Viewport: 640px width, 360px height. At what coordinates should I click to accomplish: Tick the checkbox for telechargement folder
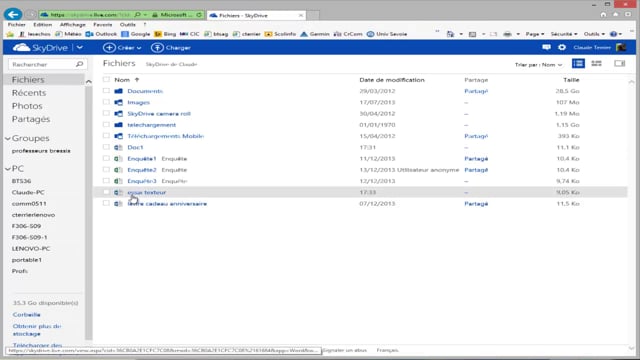pyautogui.click(x=106, y=124)
